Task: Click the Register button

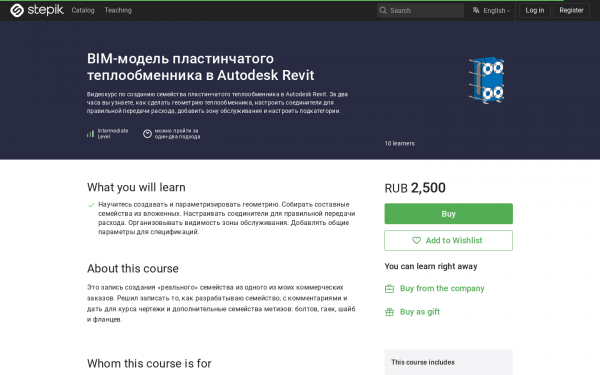Action: tap(571, 10)
